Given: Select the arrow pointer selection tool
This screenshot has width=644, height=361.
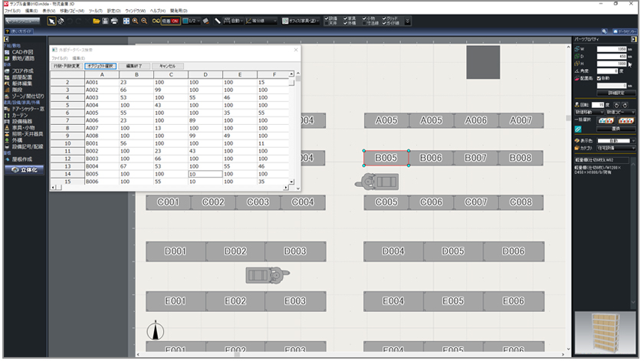Looking at the screenshot, I should [x=51, y=21].
